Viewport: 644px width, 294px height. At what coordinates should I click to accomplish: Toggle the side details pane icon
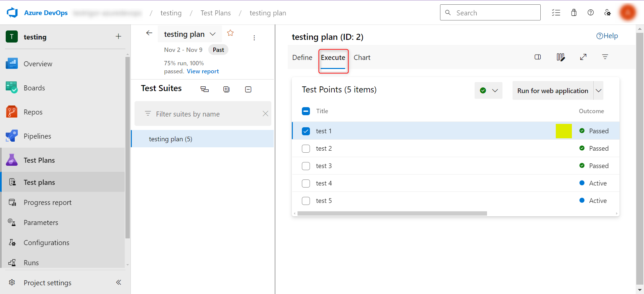537,57
